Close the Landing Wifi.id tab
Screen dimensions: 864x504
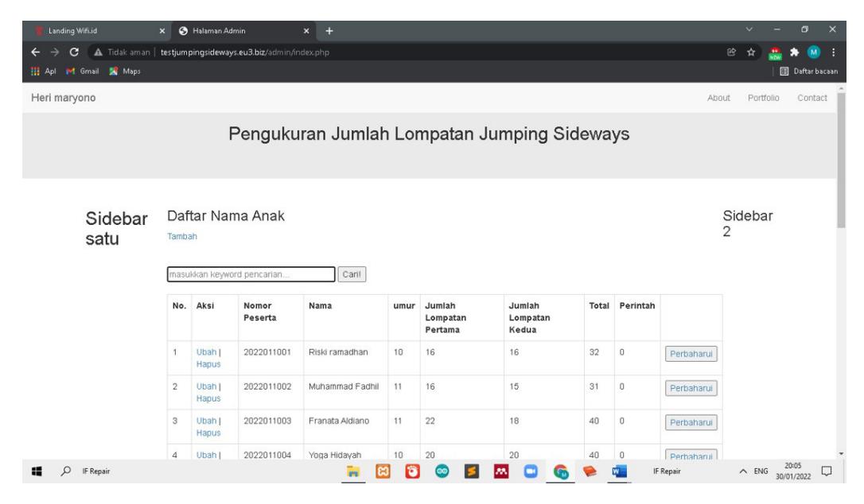[x=162, y=31]
